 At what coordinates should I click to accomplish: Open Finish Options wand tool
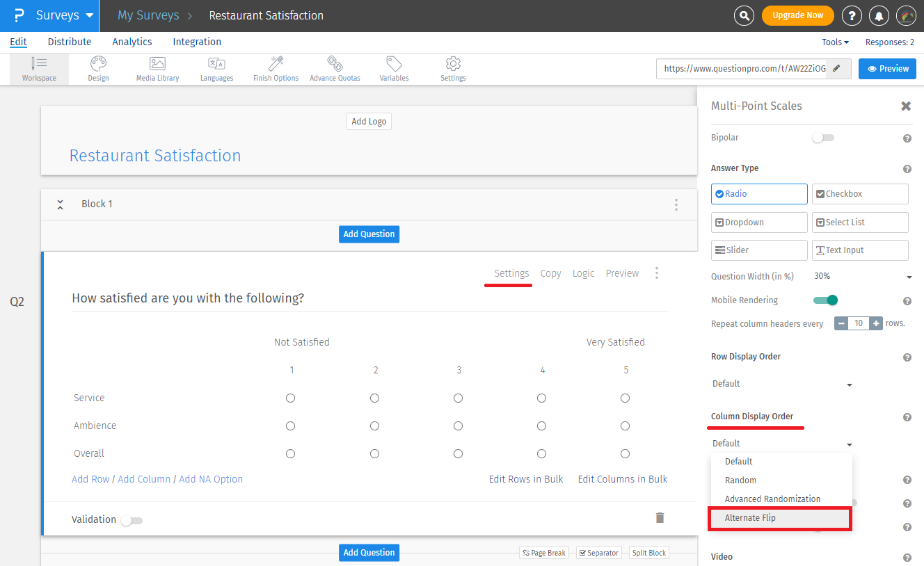coord(276,69)
